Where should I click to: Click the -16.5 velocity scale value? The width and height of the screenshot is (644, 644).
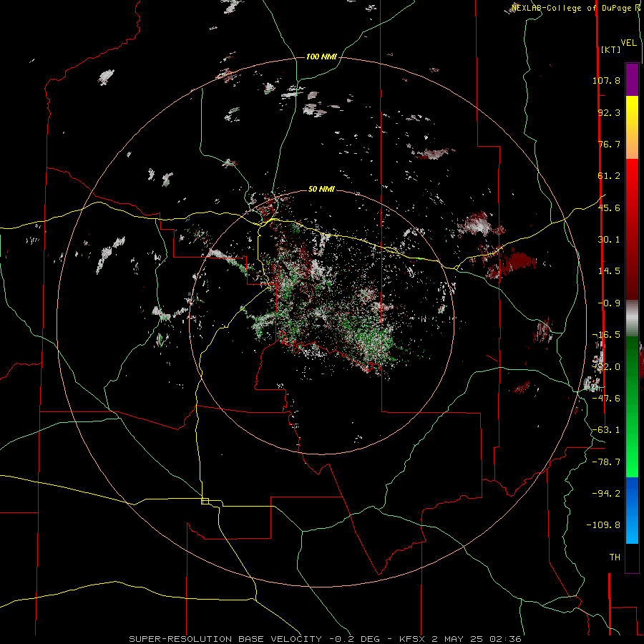[x=606, y=335]
